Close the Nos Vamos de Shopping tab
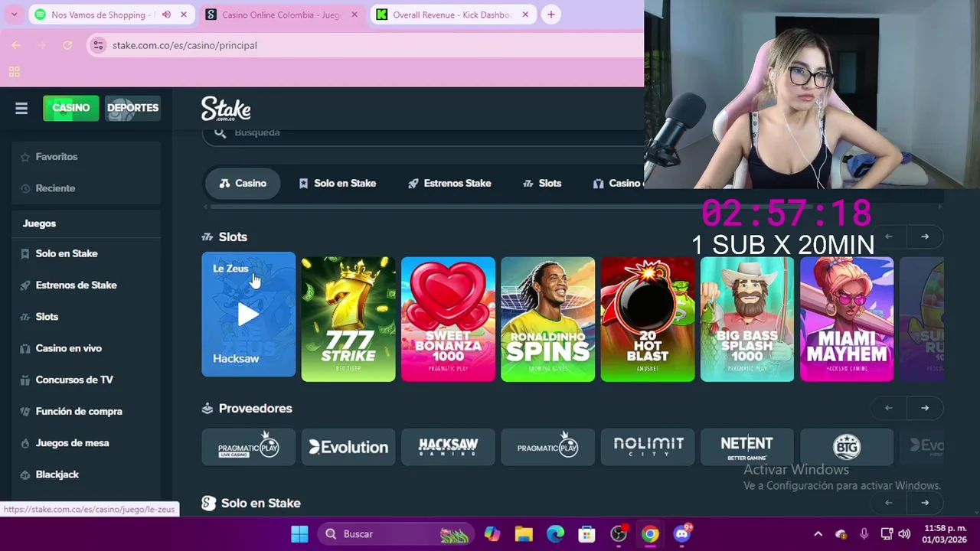Image resolution: width=980 pixels, height=551 pixels. pos(184,15)
